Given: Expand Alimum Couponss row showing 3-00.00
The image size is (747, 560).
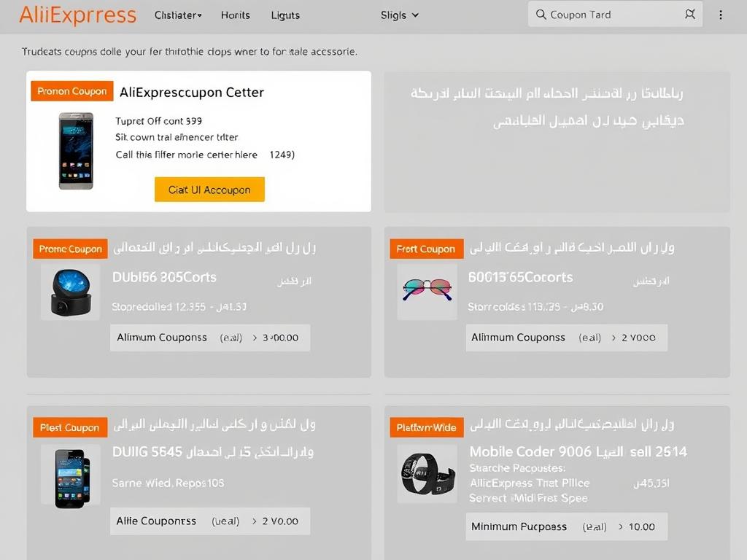Looking at the screenshot, I should pos(209,338).
